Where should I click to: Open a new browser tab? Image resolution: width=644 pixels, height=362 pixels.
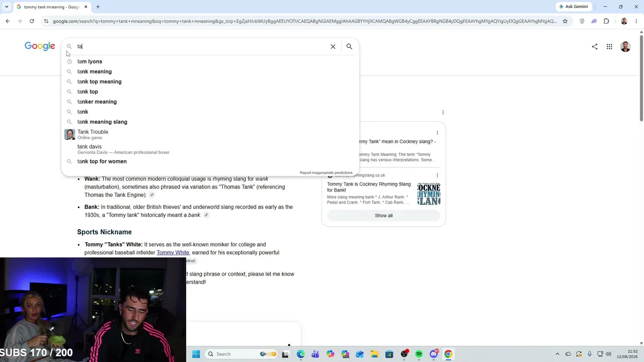pyautogui.click(x=98, y=7)
